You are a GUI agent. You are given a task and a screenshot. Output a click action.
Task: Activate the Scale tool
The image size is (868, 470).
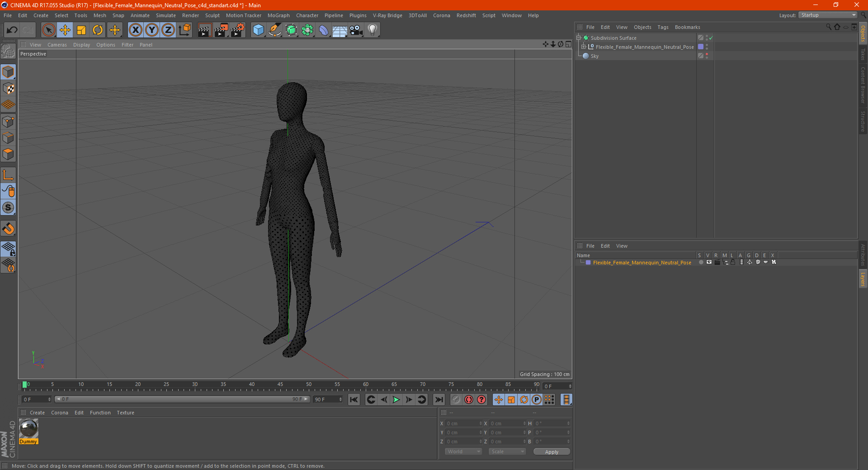(81, 30)
